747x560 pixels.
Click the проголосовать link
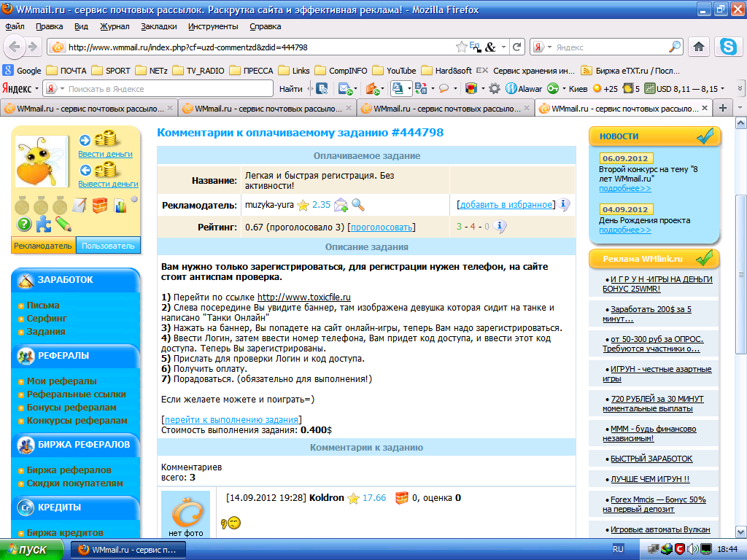tap(382, 227)
